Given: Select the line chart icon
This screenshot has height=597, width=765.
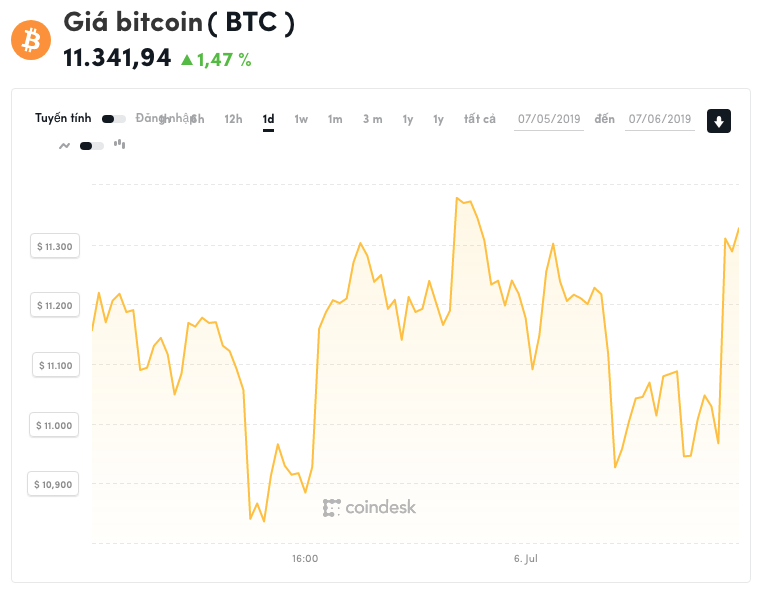Looking at the screenshot, I should pos(65,145).
